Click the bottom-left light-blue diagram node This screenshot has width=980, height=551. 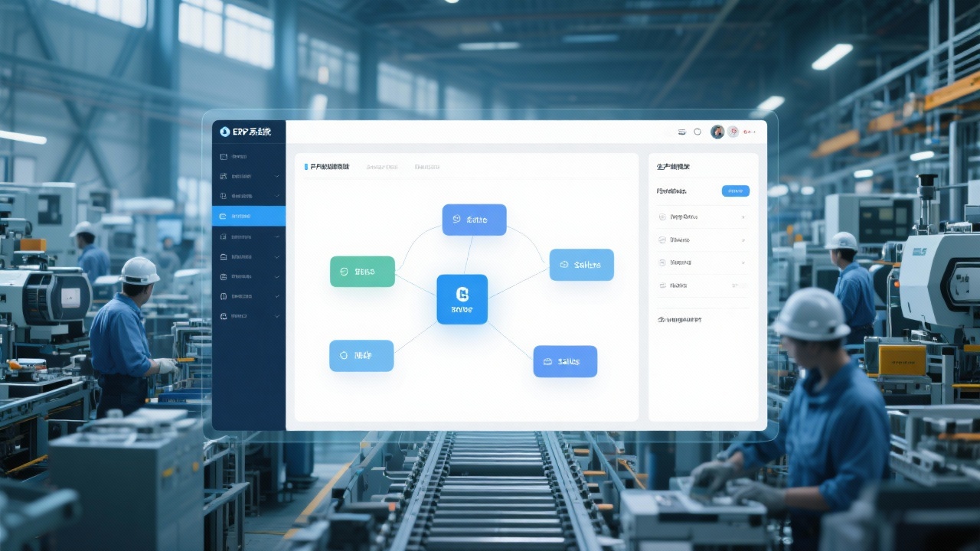pos(361,356)
